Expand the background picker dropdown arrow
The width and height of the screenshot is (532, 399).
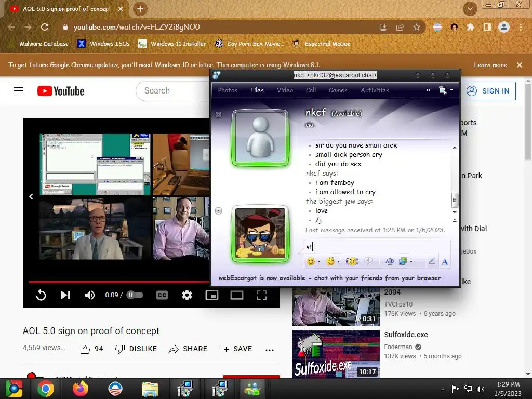click(411, 262)
